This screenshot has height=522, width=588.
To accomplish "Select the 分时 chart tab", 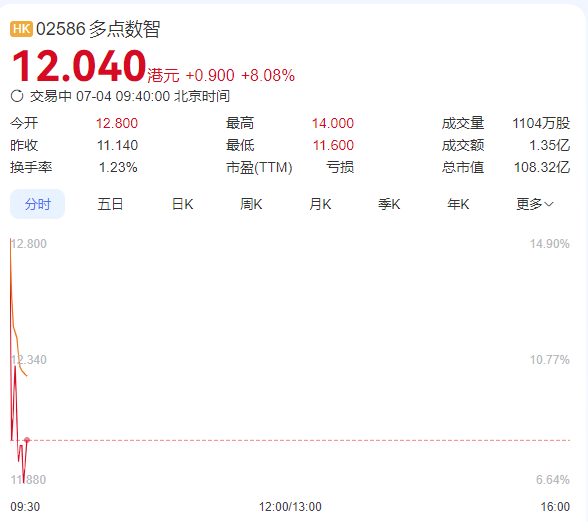I will [38, 204].
